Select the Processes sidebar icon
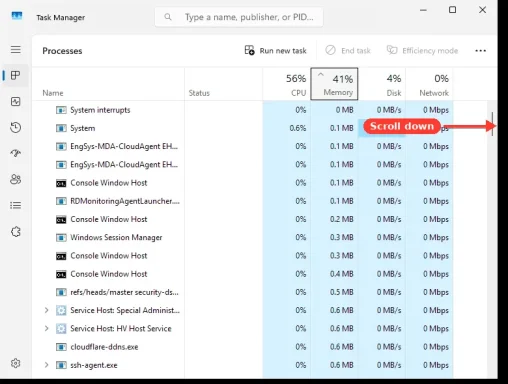This screenshot has height=384, width=508. coord(16,75)
